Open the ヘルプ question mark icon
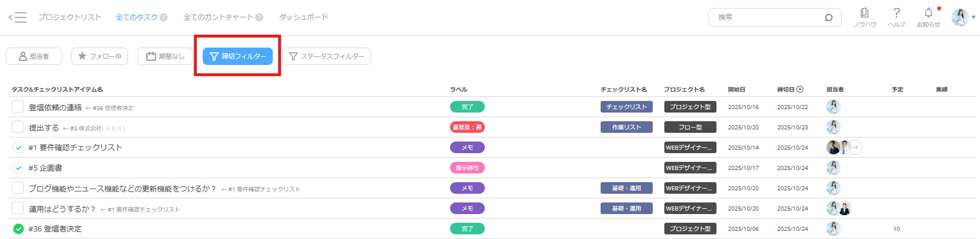 [896, 13]
